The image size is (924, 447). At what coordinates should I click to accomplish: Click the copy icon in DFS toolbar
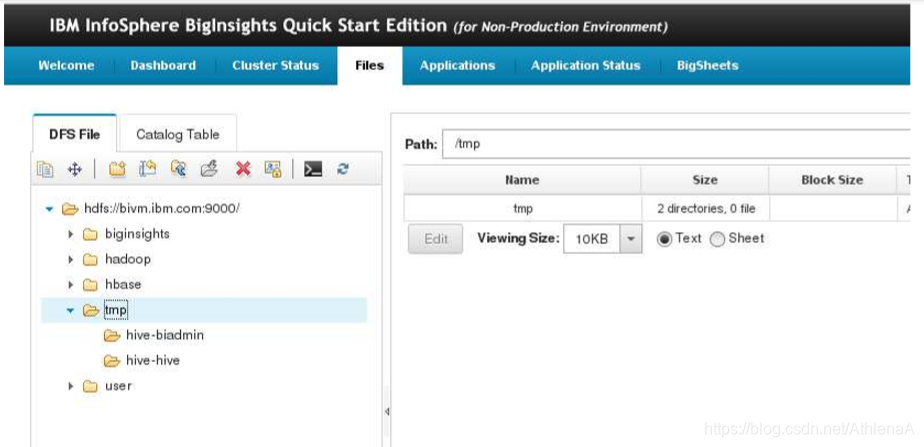tap(45, 170)
